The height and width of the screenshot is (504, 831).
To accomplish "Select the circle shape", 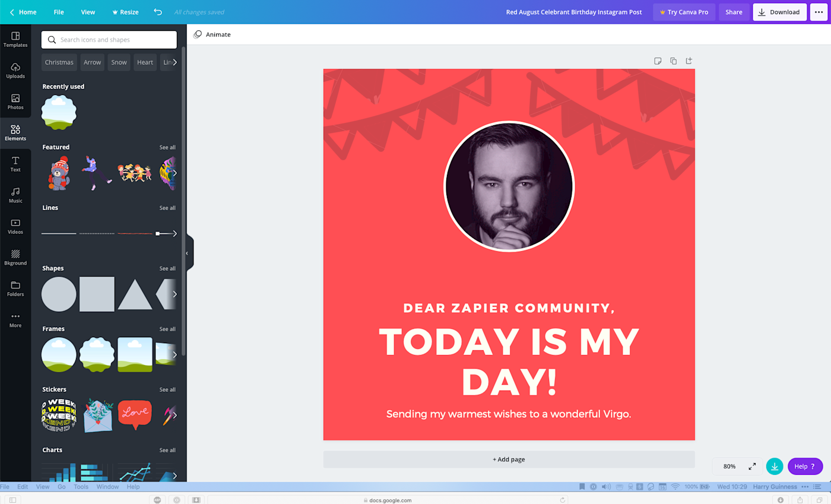I will tap(59, 294).
